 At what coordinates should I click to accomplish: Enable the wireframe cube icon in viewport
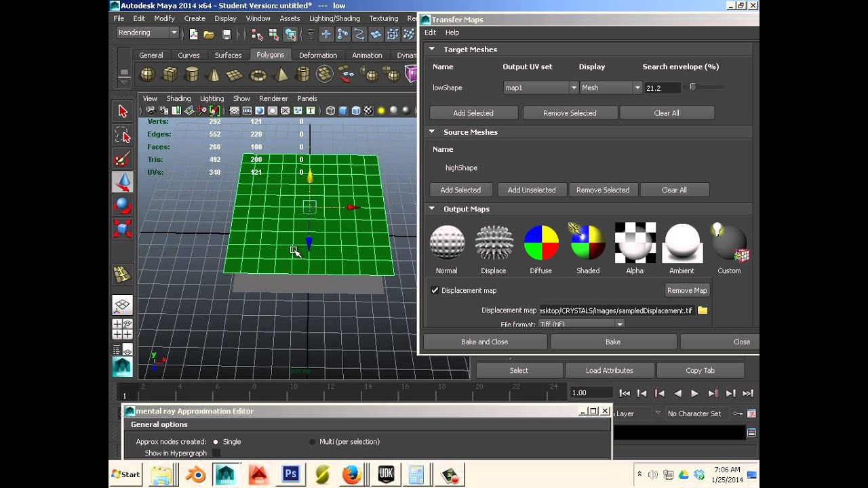pos(330,110)
